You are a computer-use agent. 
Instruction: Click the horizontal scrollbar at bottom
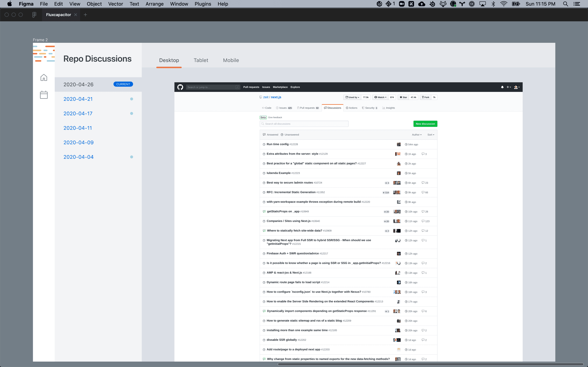tap(430, 364)
